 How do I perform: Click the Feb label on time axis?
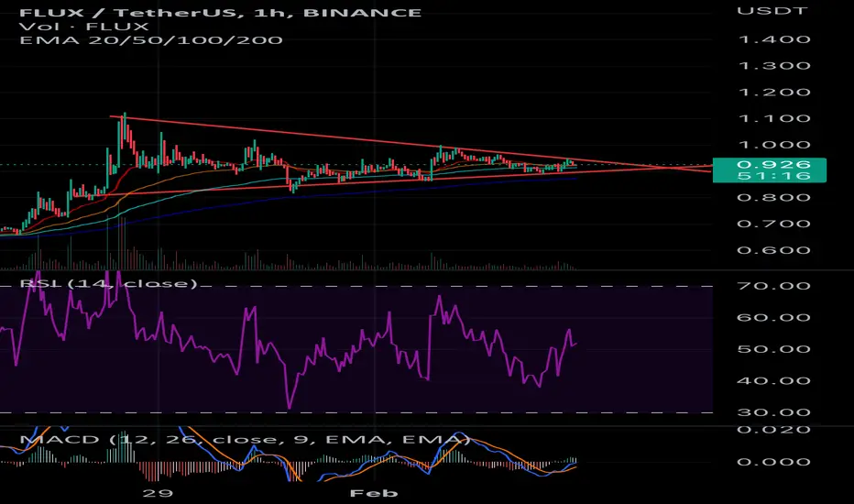click(x=374, y=494)
